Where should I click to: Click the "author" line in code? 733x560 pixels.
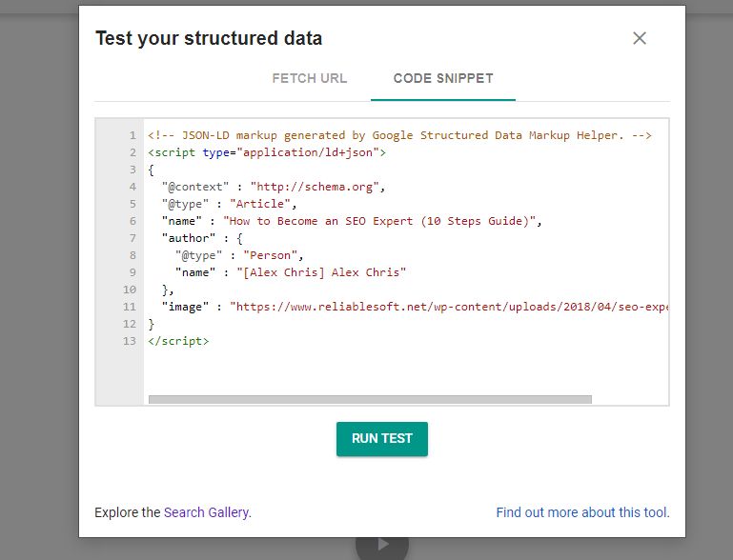click(x=202, y=238)
